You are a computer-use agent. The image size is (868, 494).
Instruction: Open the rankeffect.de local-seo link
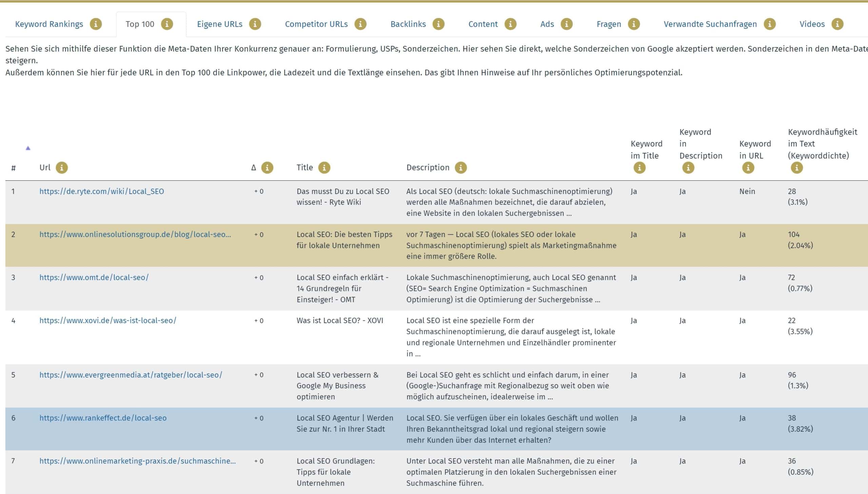pos(103,418)
